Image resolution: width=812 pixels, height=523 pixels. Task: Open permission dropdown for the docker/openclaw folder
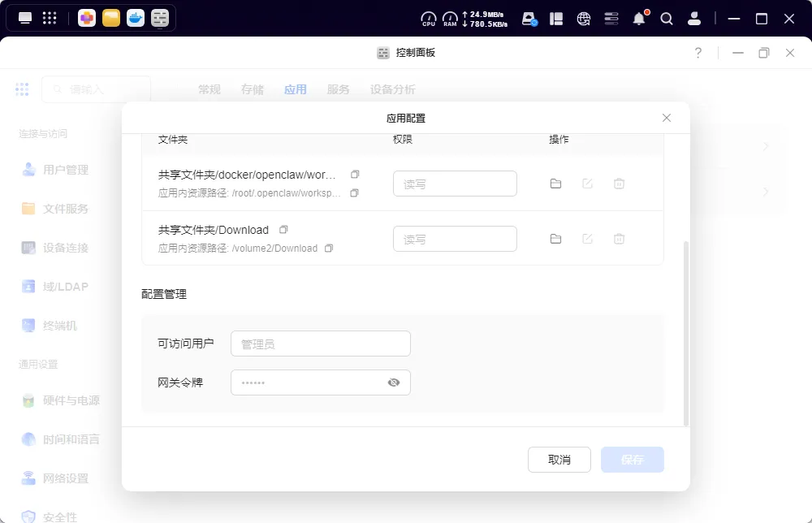tap(455, 184)
